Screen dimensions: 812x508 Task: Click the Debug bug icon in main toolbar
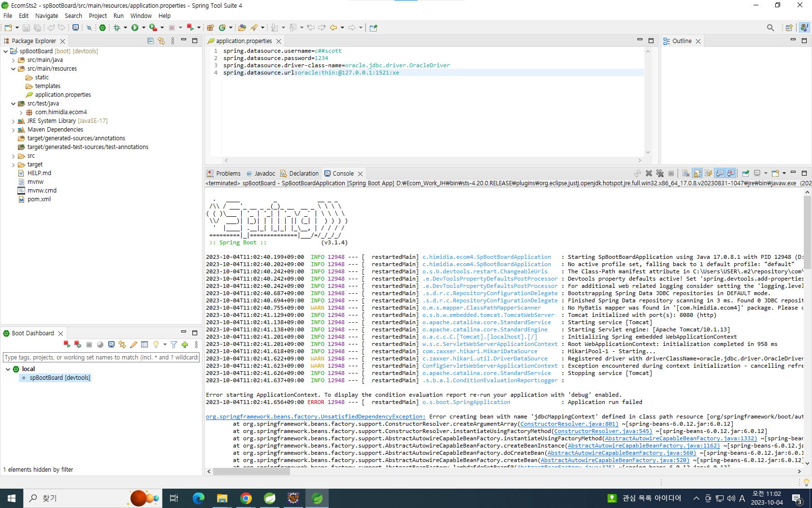(116, 28)
